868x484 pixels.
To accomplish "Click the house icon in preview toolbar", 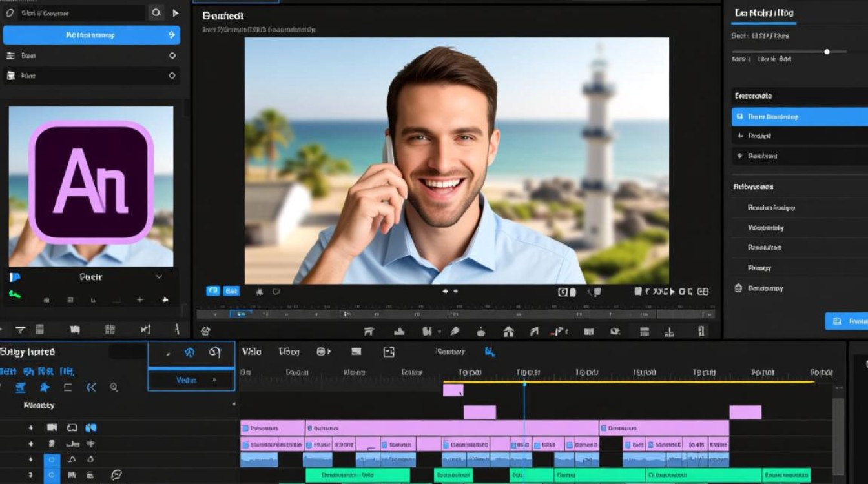I will tap(508, 331).
